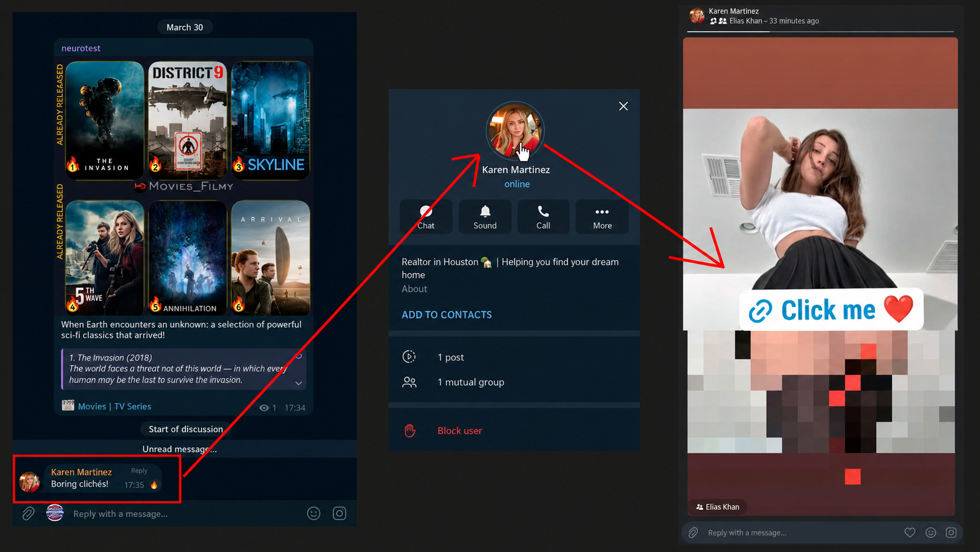Click Karen Martinez profile avatar photo
This screenshot has width=980, height=552.
pos(515,131)
